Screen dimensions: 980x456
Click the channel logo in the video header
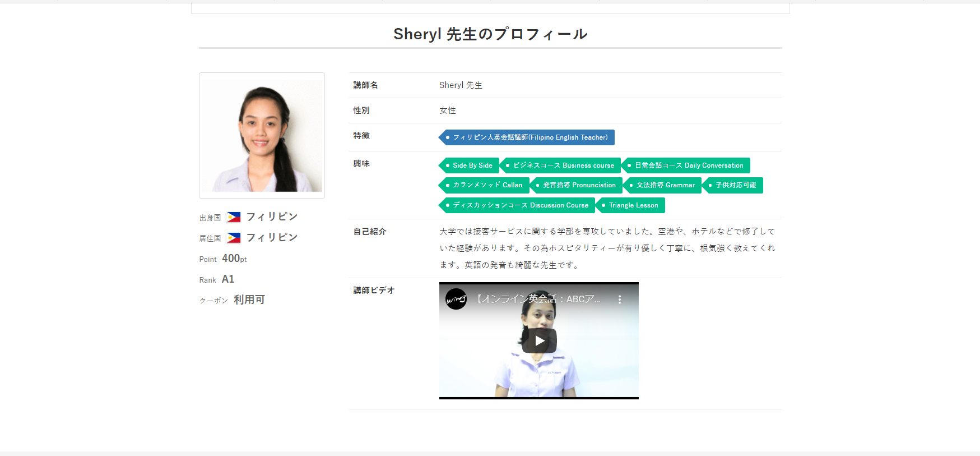(456, 299)
